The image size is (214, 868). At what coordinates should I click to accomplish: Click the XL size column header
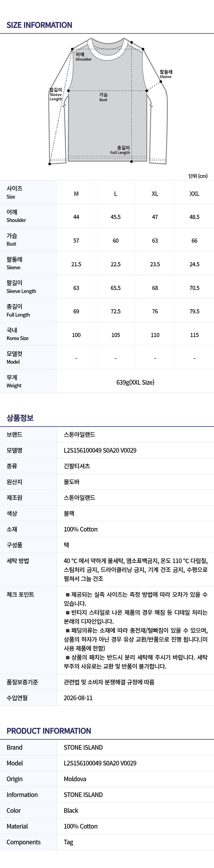pyautogui.click(x=155, y=194)
